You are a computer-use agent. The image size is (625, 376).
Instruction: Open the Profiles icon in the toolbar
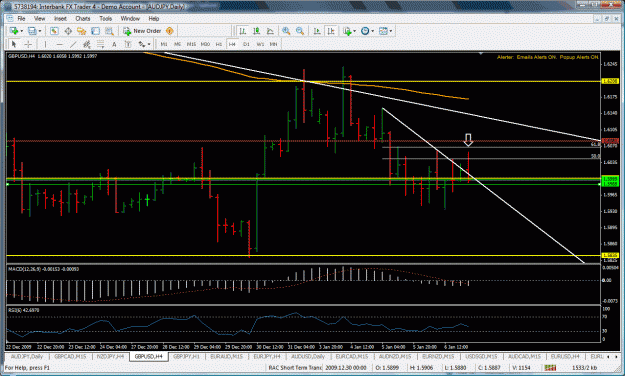coord(31,31)
